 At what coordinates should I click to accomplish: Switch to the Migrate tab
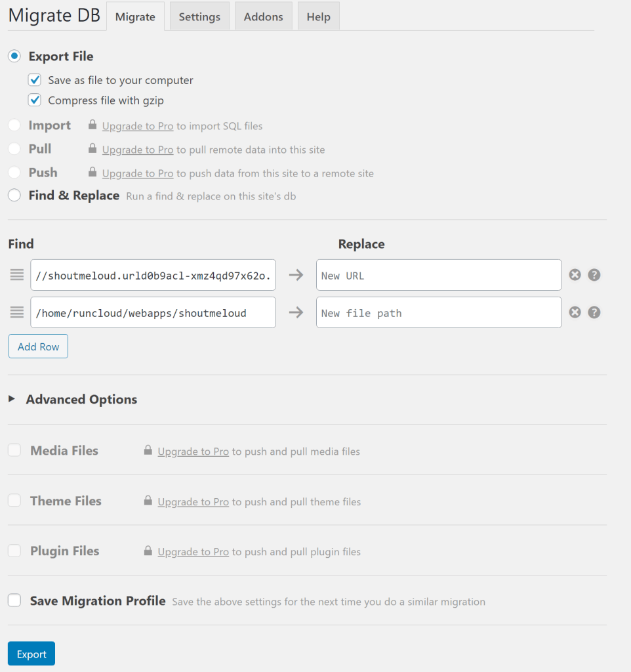(135, 16)
